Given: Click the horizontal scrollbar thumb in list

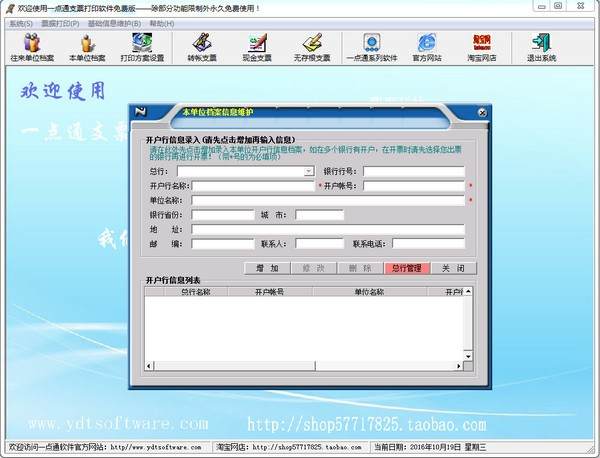Looking at the screenshot, I should click(235, 366).
